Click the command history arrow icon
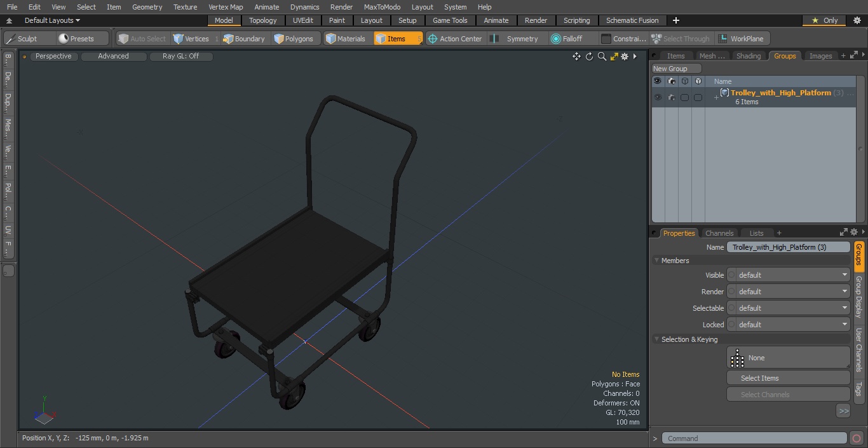The width and height of the screenshot is (868, 448). point(655,438)
